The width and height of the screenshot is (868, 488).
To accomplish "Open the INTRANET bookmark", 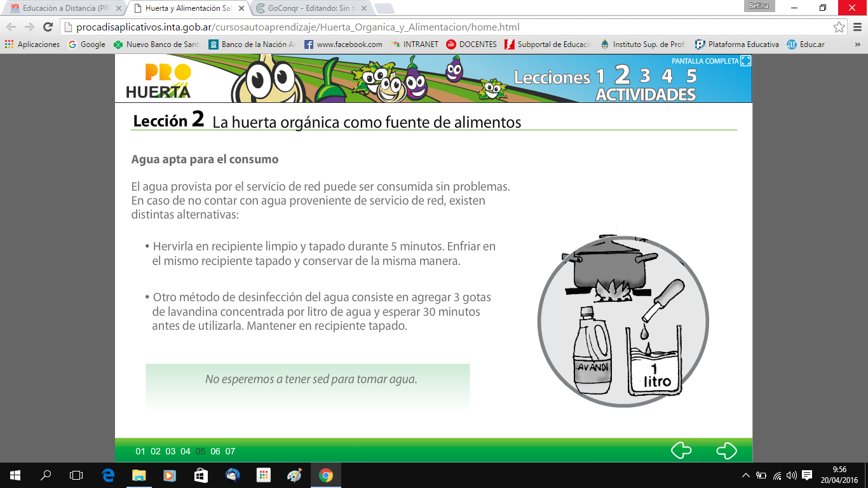I will tap(414, 44).
